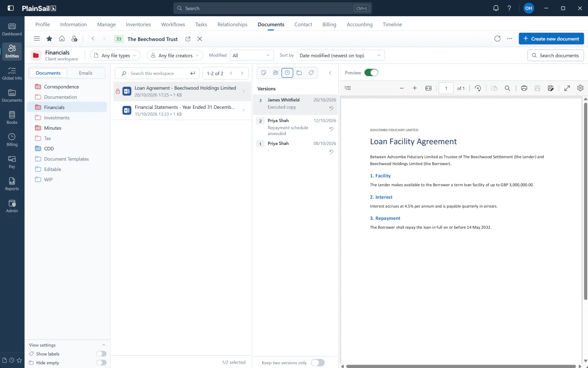Open preview settings gear
This screenshot has height=368, width=588.
click(x=580, y=88)
